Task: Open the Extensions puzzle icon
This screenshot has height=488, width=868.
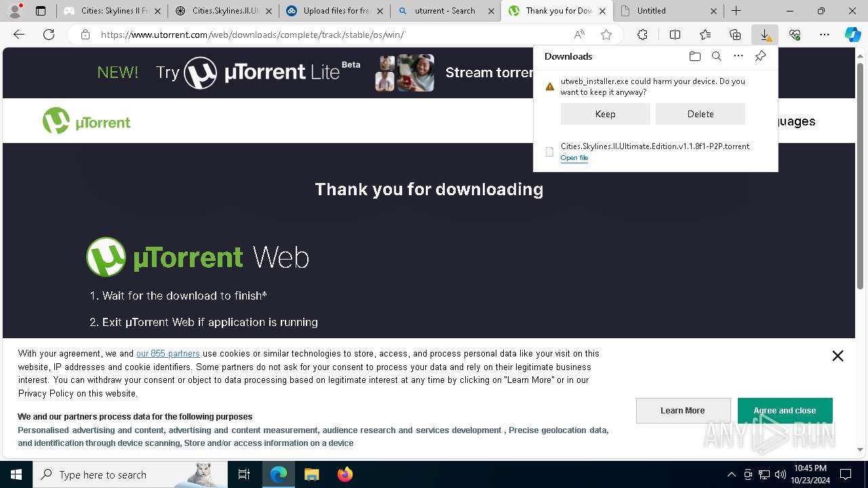Action: [642, 35]
